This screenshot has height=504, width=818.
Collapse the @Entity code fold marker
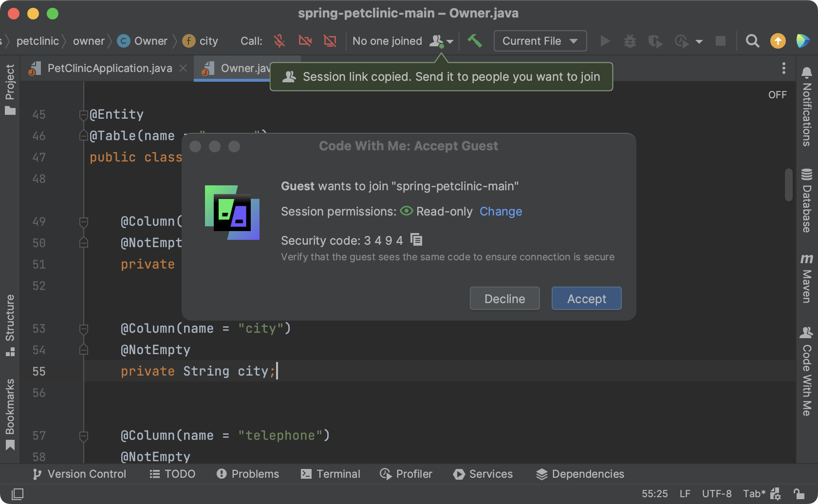83,115
